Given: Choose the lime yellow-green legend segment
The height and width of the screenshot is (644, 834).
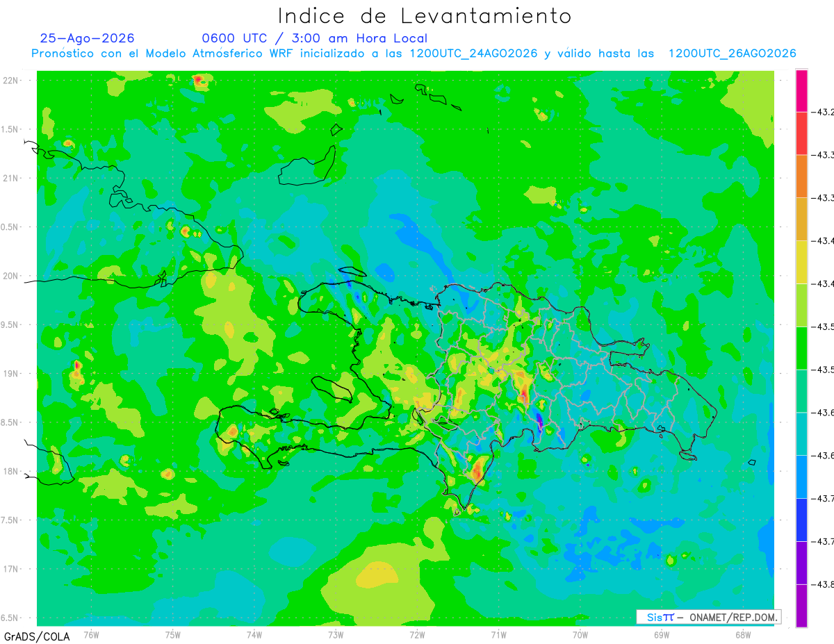Looking at the screenshot, I should point(801,305).
